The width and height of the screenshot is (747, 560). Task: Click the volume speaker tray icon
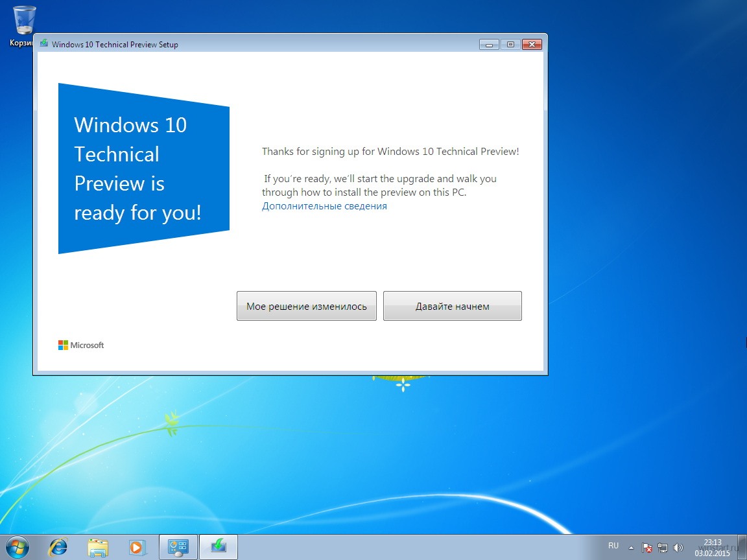tap(678, 548)
